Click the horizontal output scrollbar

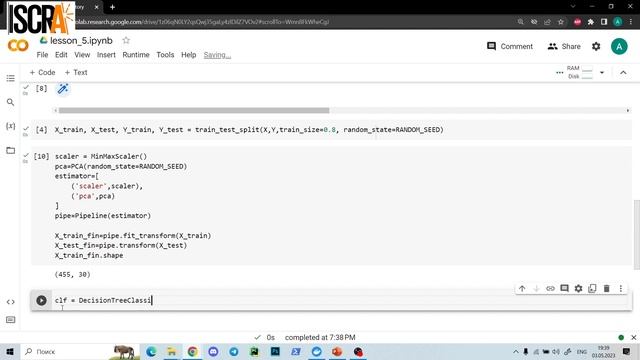click(x=194, y=110)
